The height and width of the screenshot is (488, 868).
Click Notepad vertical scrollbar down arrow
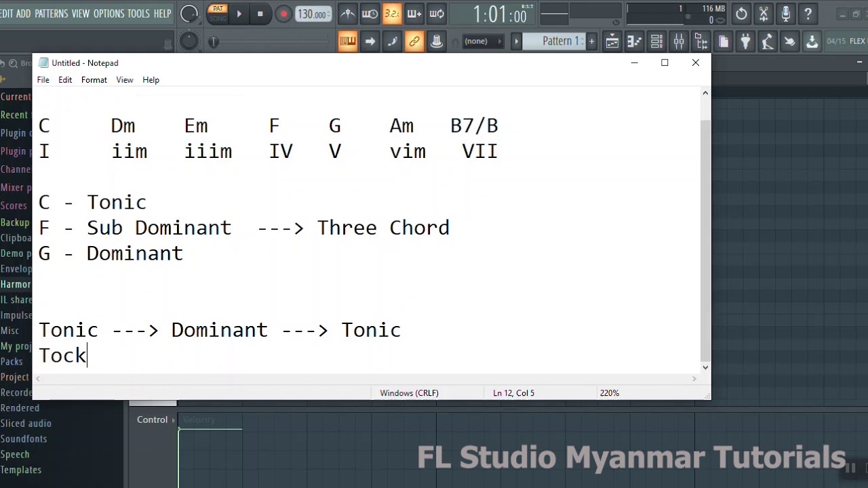click(x=705, y=367)
